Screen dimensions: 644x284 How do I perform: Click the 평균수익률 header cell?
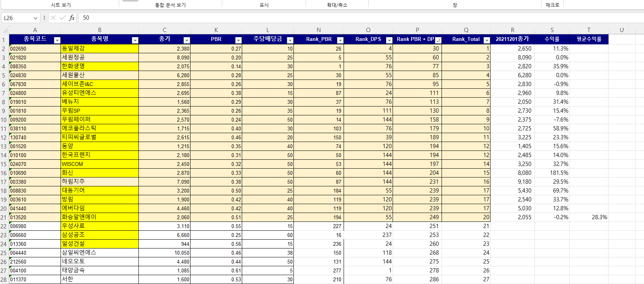coord(589,39)
